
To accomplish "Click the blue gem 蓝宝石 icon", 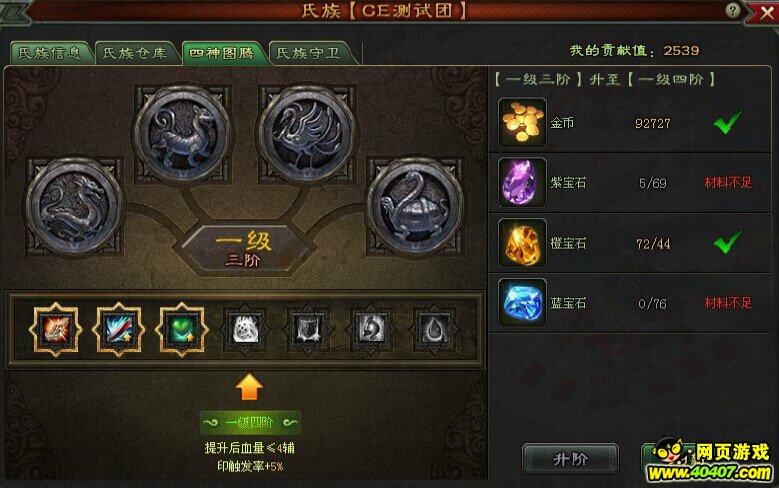I will pyautogui.click(x=522, y=303).
